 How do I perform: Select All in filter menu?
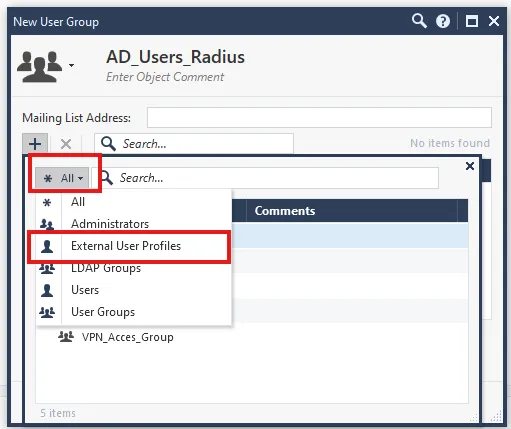click(133, 202)
